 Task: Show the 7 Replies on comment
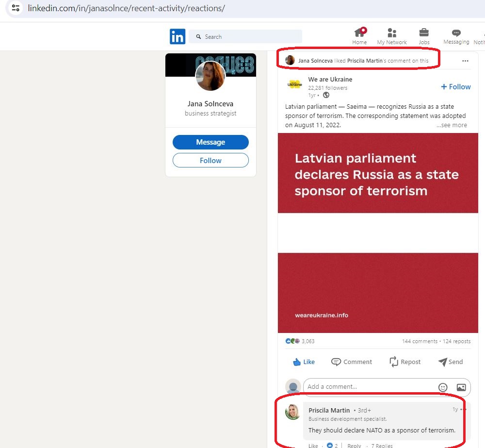point(382,446)
